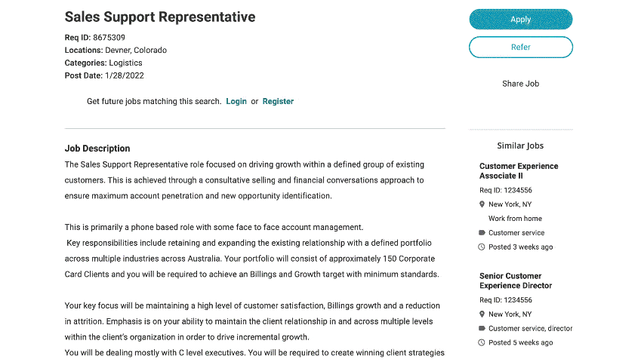
Task: Click the Job Description heading
Action: pyautogui.click(x=97, y=149)
